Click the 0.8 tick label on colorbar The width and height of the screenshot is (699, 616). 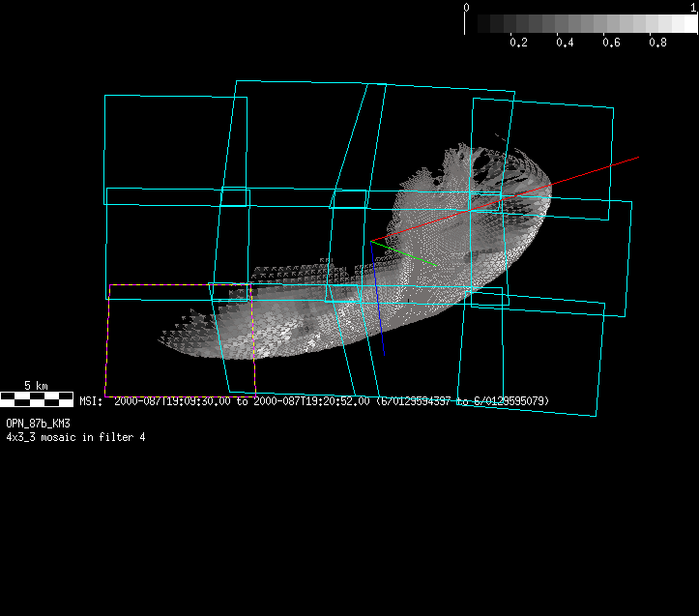coord(657,43)
